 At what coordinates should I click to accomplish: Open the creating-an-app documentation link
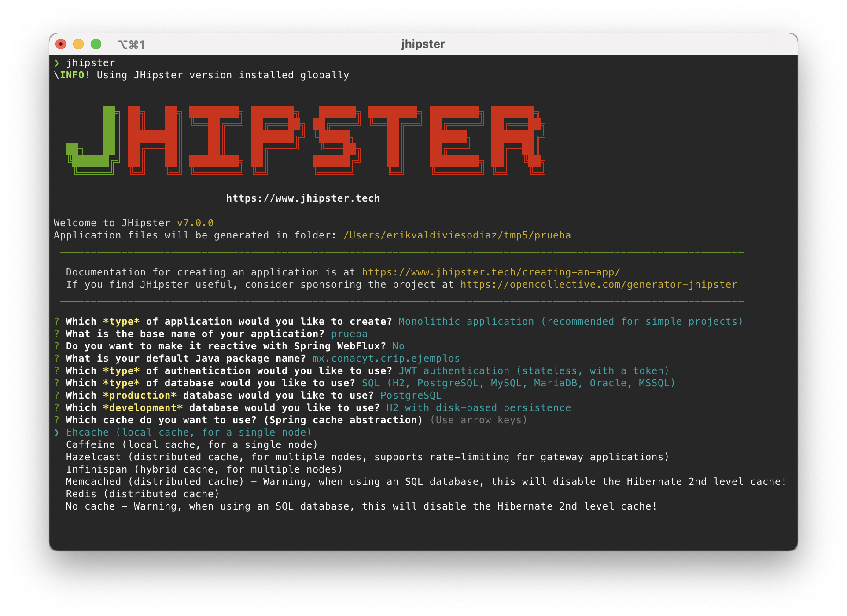pos(491,272)
